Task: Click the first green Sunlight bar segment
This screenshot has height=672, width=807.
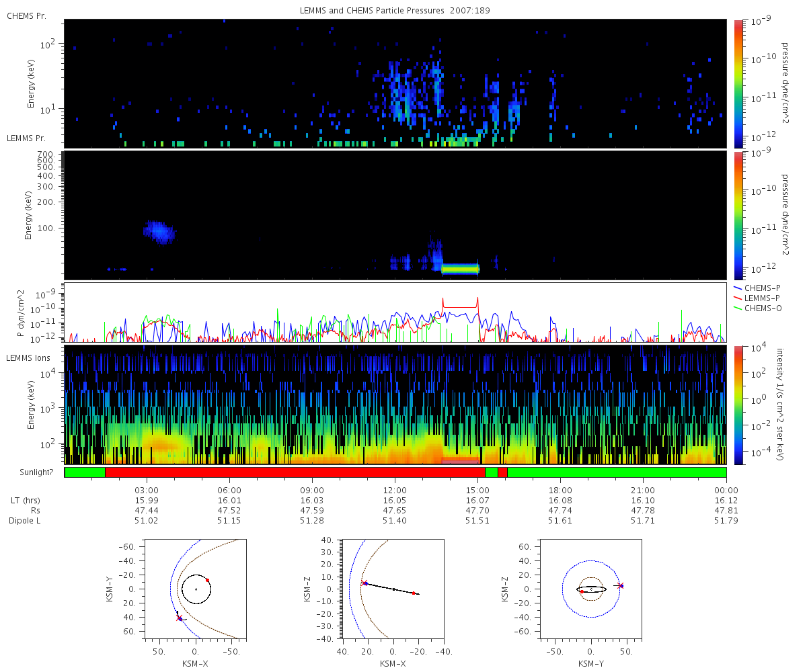Action: point(85,472)
